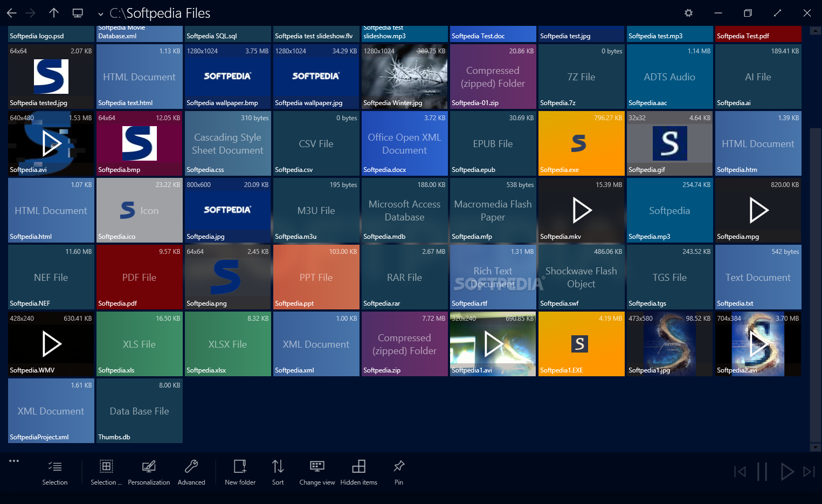Viewport: 822px width, 504px height.
Task: Select the SoftpediaProject.xml tile
Action: pos(51,411)
